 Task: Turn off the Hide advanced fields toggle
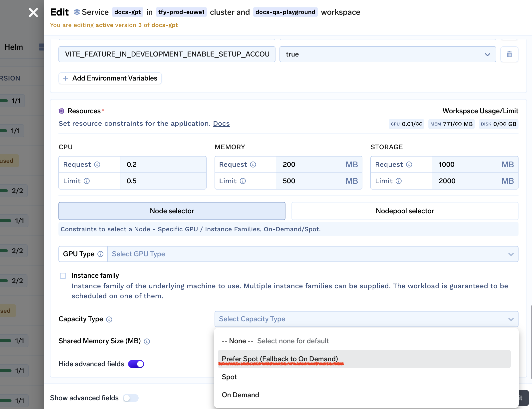[x=136, y=364]
